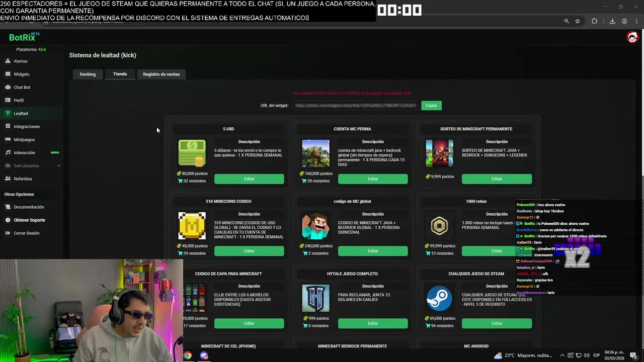The height and width of the screenshot is (362, 644).
Task: Open the user avatar in header
Action: tap(632, 37)
